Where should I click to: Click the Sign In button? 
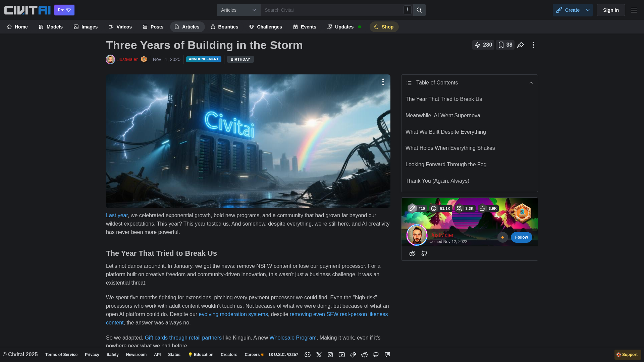(x=610, y=10)
